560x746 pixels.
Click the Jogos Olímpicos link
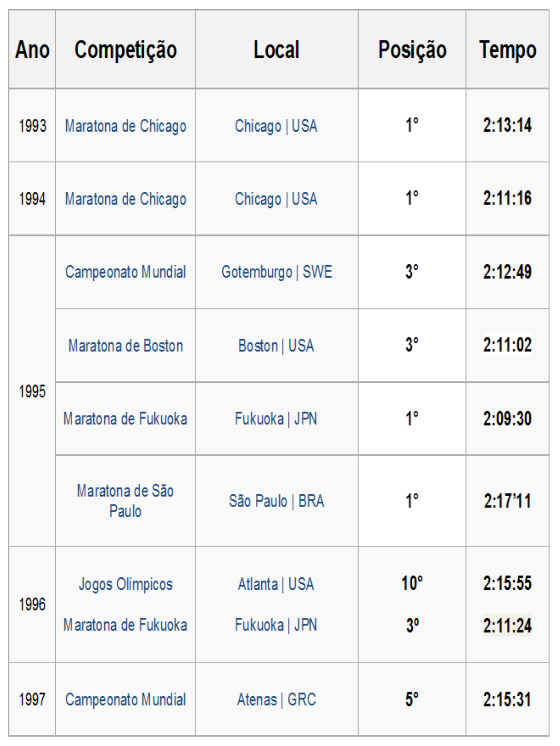point(126,584)
